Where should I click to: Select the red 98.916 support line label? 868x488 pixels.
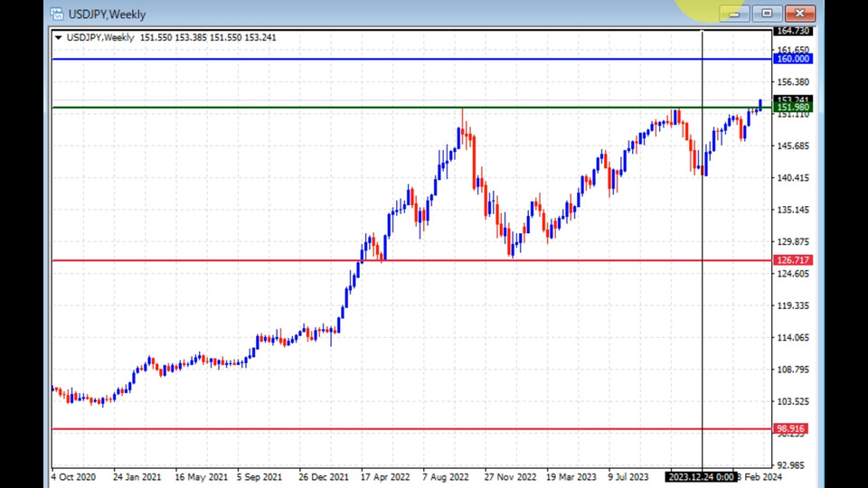pyautogui.click(x=790, y=428)
